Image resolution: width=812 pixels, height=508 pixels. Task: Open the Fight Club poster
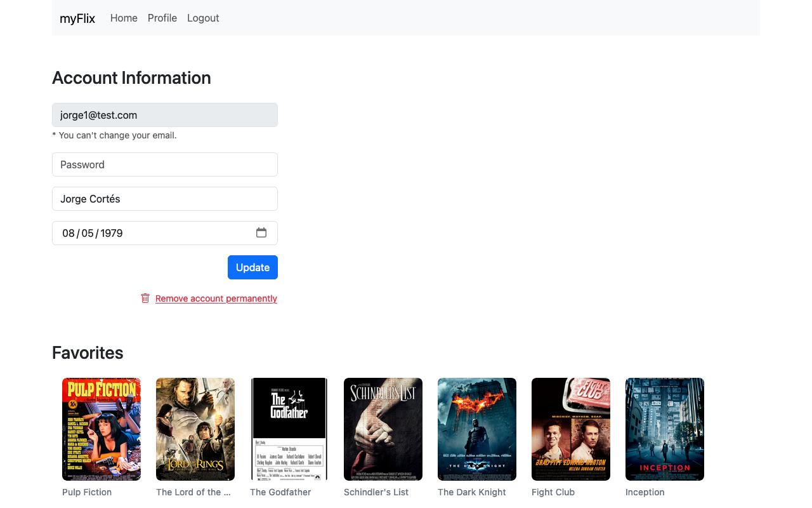coord(571,429)
